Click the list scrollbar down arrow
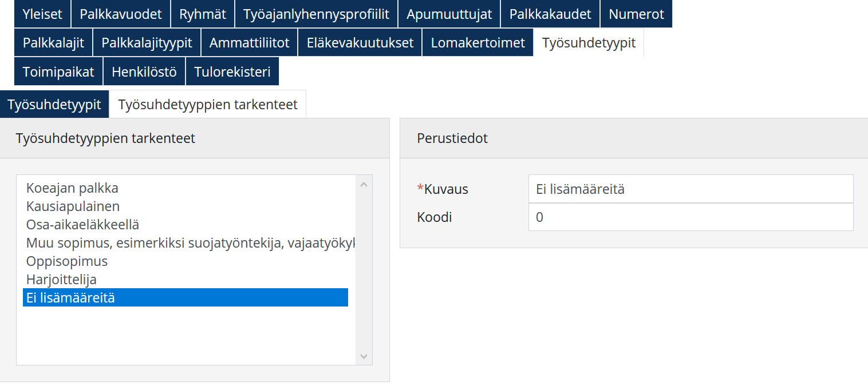 pos(364,356)
